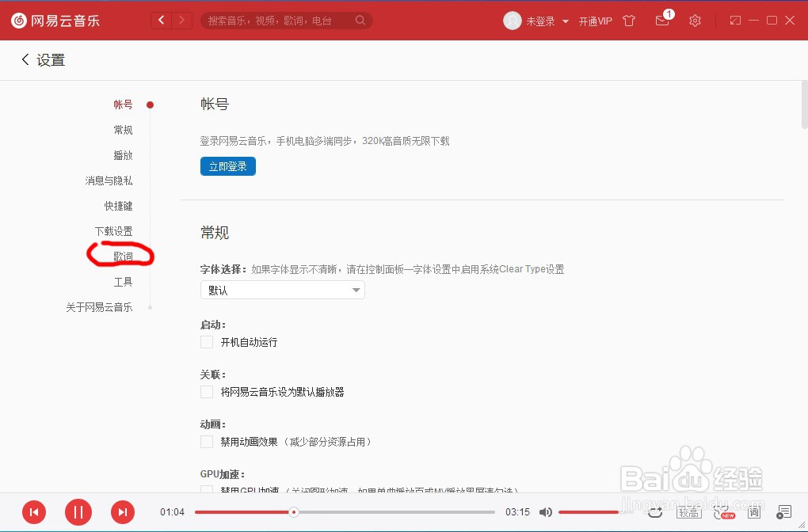Click the 立即登录 button
Screen dimensions: 808x532
[228, 166]
